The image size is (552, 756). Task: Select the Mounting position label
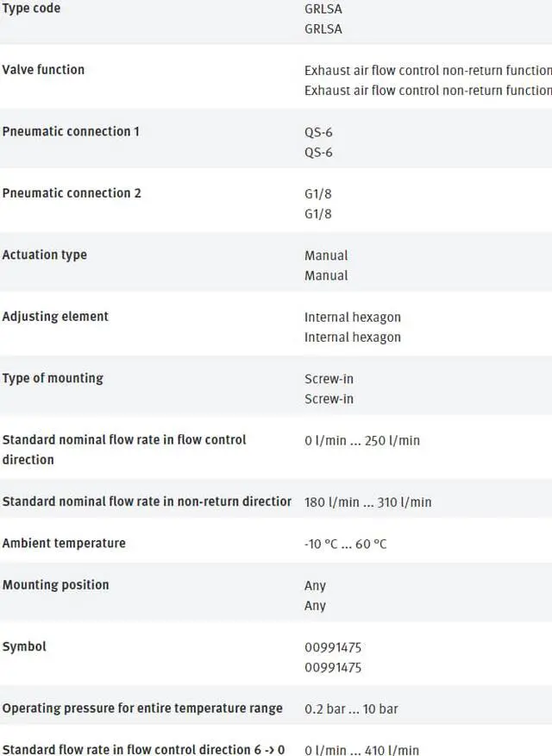click(x=56, y=584)
